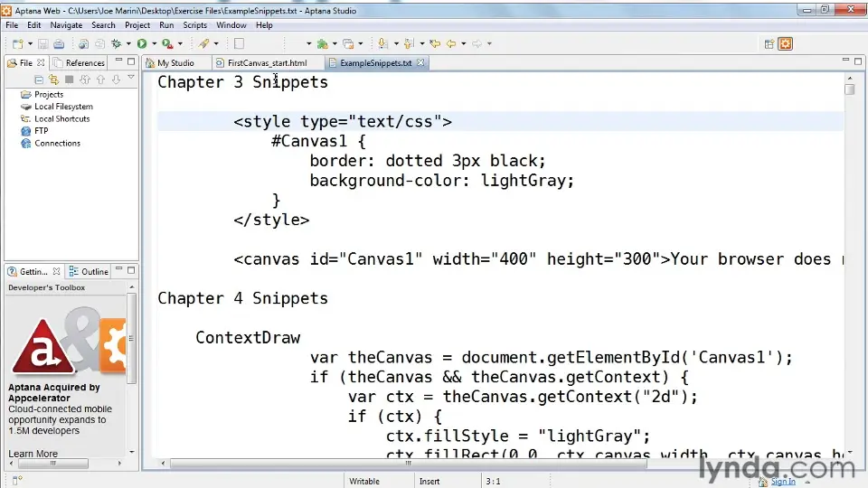
Task: Click the Open Perspective icon
Action: coord(769,44)
